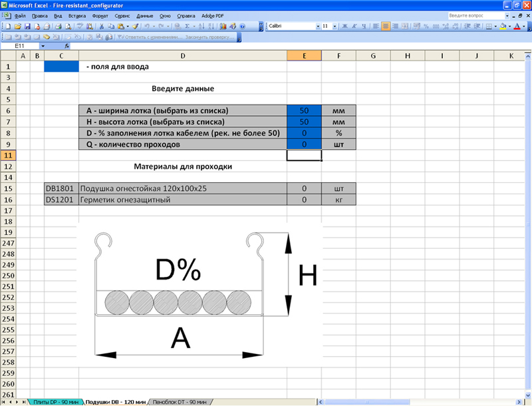Screen dimensions: 532x406
Task: Switch to sheet Пеноблок DT - 90 мин
Action: (x=180, y=402)
